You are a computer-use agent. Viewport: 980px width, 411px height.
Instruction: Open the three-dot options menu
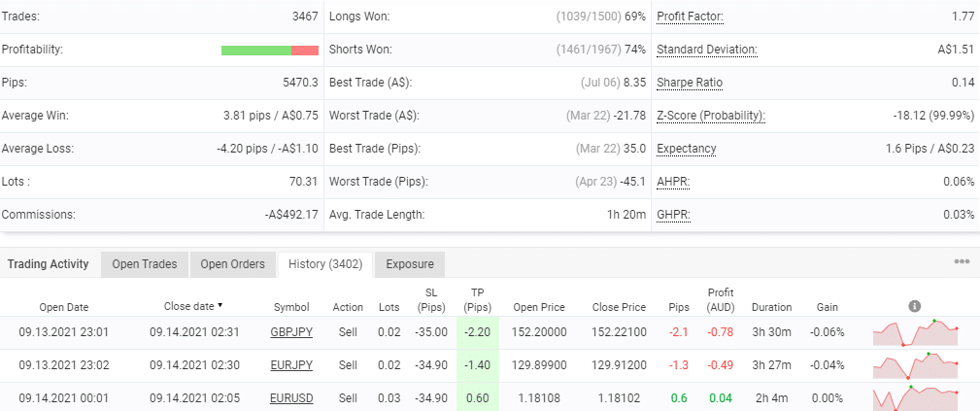click(962, 262)
